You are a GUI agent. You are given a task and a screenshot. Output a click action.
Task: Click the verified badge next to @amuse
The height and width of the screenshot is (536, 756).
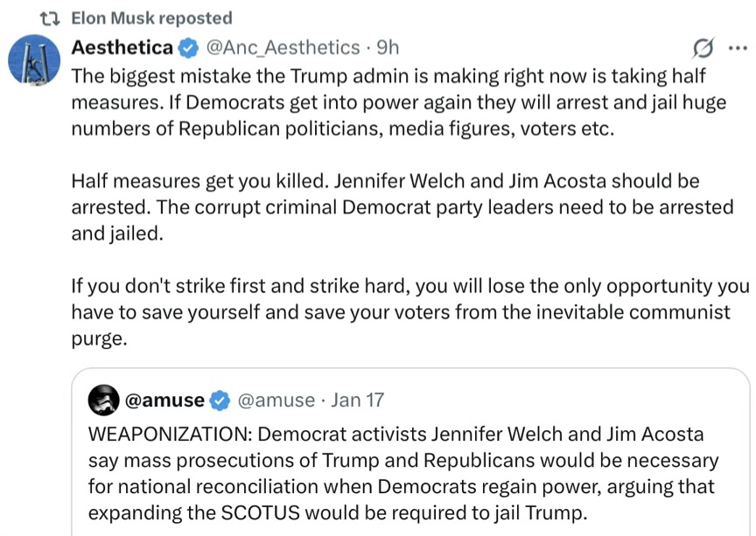[x=221, y=400]
